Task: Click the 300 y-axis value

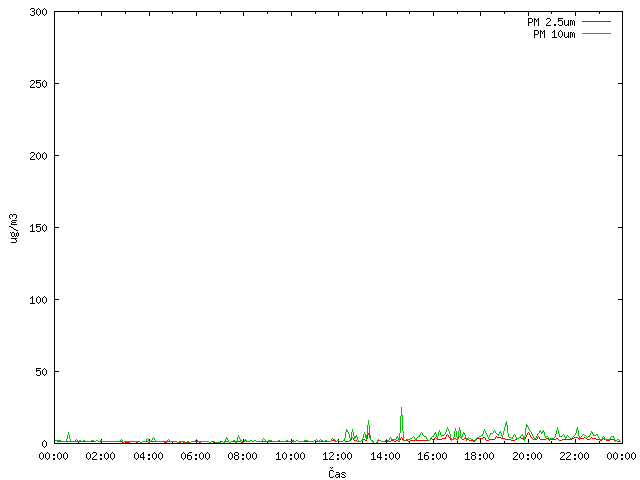Action: [x=38, y=12]
